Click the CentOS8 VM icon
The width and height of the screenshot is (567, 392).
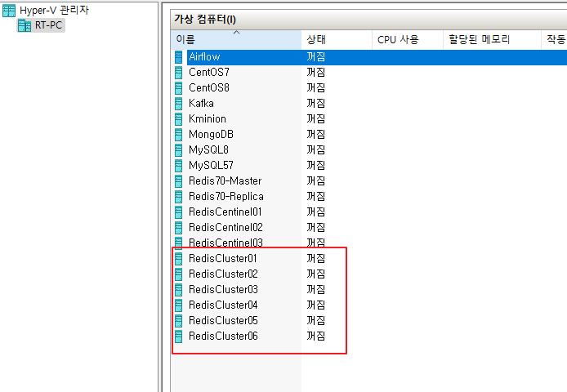pos(178,88)
